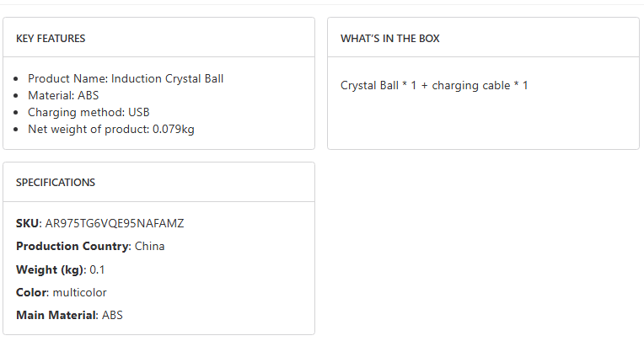This screenshot has width=644, height=341.
Task: Click the SPECIFICATIONS section heading
Action: coord(56,183)
